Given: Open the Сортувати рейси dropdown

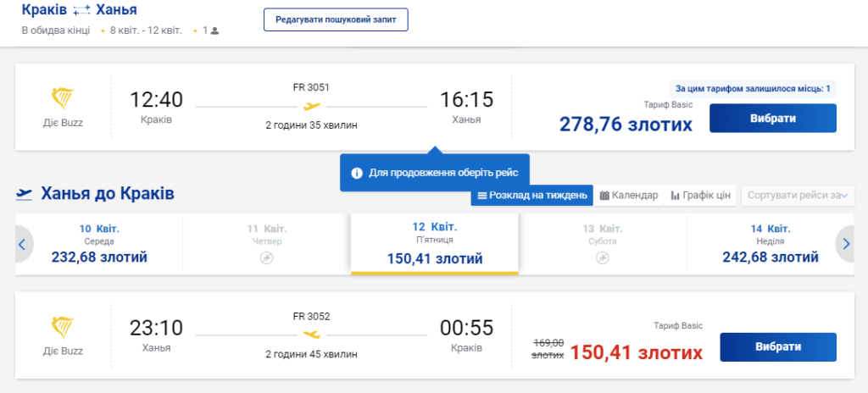Looking at the screenshot, I should click(x=798, y=196).
